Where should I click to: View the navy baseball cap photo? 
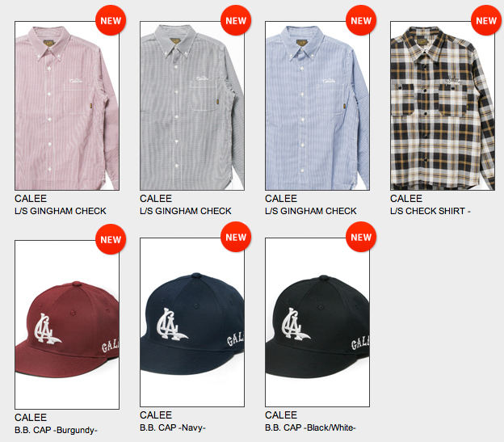[192, 322]
